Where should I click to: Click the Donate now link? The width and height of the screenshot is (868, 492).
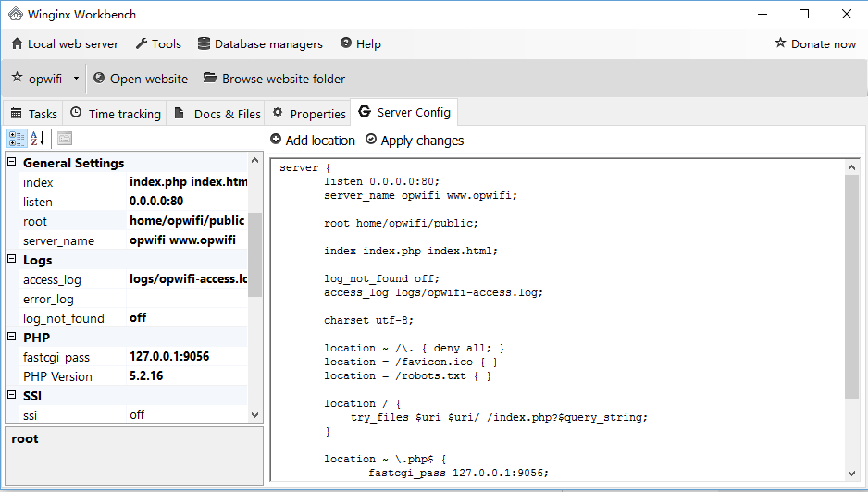pyautogui.click(x=815, y=43)
